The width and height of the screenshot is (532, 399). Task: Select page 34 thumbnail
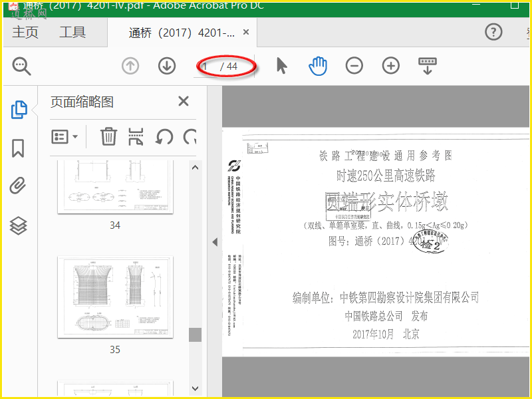115,187
